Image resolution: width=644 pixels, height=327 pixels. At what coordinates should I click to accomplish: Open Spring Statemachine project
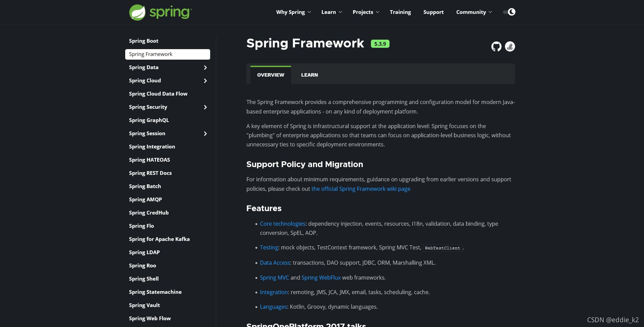[155, 292]
